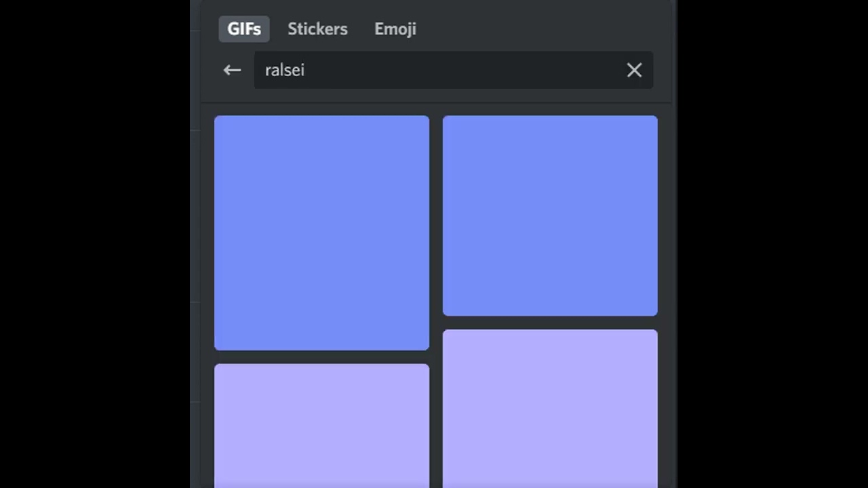Click the search field containing 'ralsei'
The width and height of the screenshot is (868, 488).
[x=441, y=70]
